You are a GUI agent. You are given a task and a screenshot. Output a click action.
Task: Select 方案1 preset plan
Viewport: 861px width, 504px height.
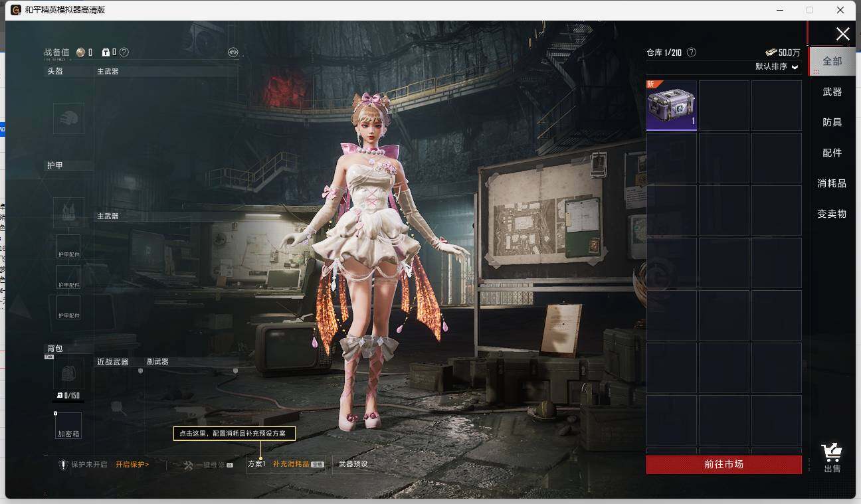(256, 464)
